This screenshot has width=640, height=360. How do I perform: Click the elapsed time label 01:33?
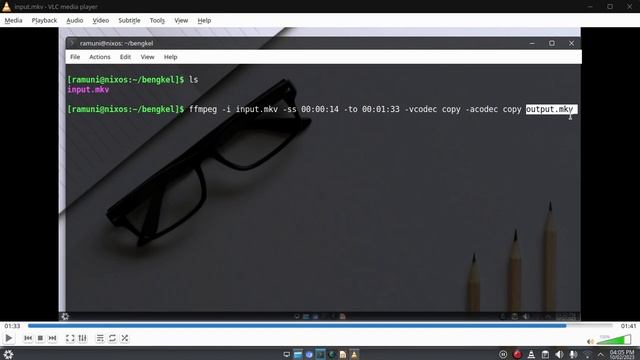(x=12, y=326)
